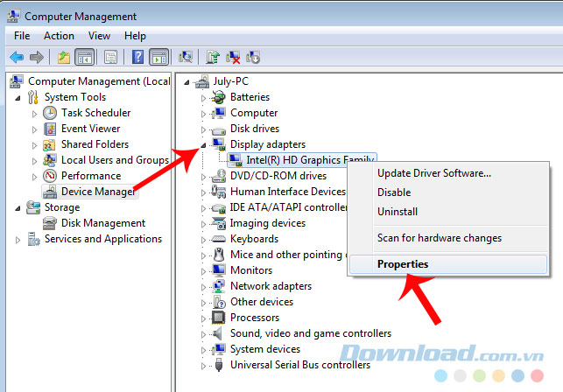Collapse the July-PC root node
The width and height of the screenshot is (563, 392).
[x=186, y=82]
